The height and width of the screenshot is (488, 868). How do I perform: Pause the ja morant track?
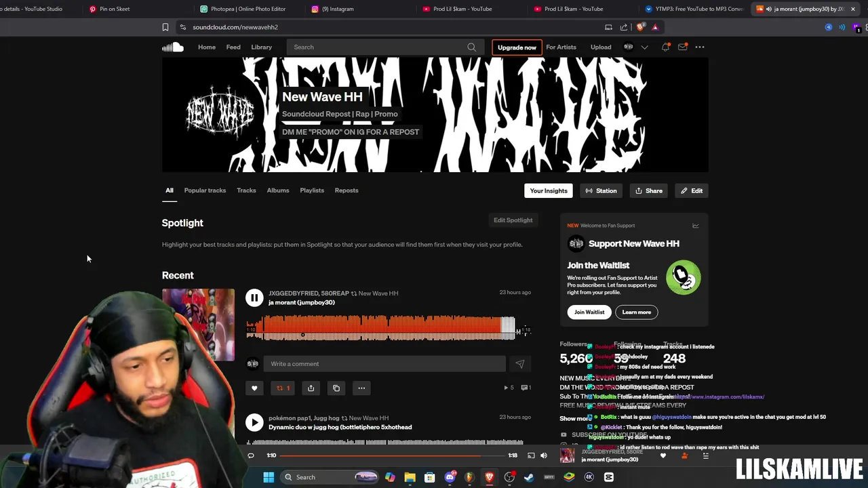point(254,298)
